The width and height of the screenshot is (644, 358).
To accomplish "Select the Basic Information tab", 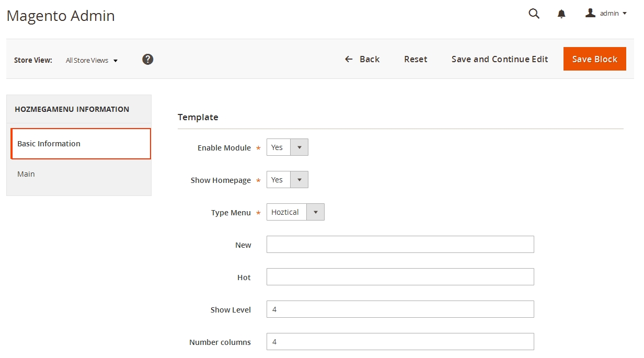I will 81,144.
